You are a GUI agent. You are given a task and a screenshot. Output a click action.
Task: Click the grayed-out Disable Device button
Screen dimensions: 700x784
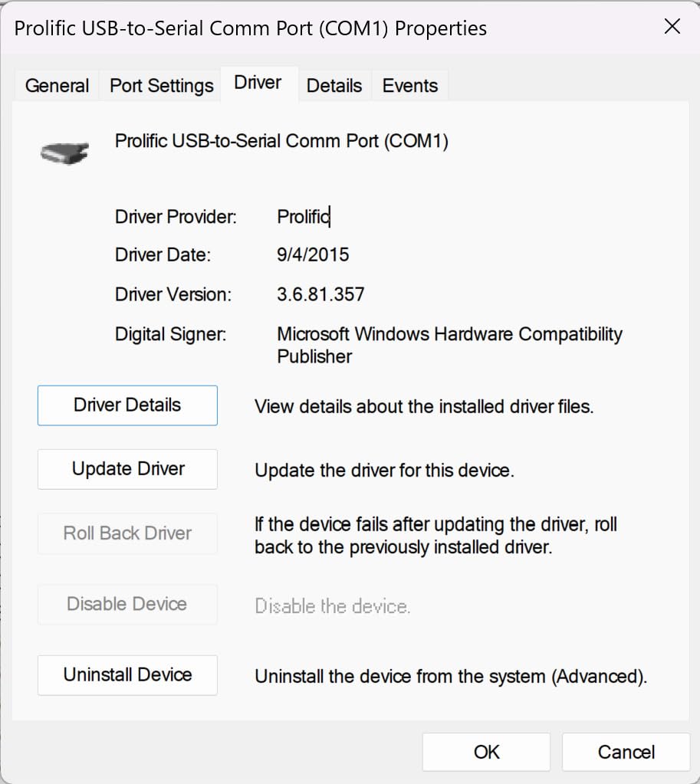127,604
